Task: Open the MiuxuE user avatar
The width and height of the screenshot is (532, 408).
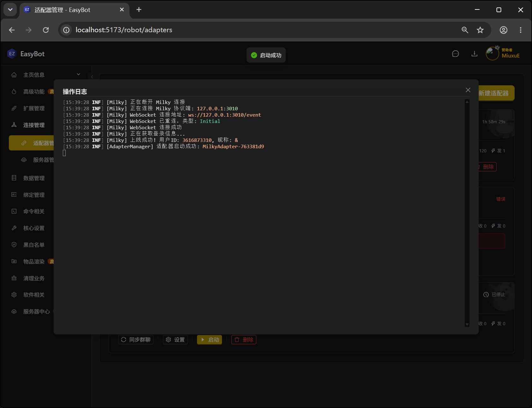Action: (x=492, y=54)
